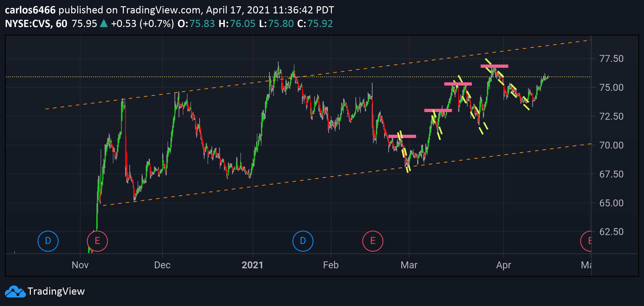Click the 72.50 price axis label

point(612,116)
